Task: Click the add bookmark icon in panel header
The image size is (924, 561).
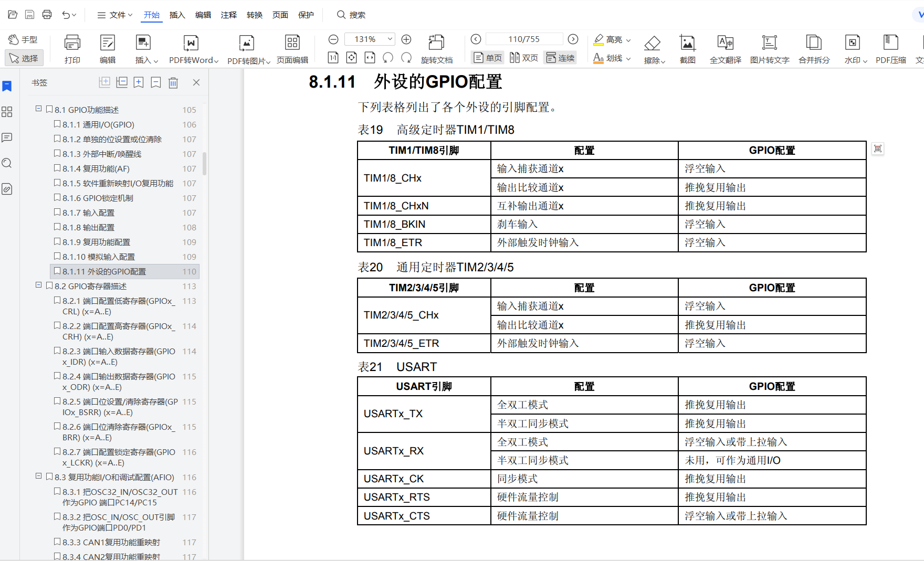Action: click(x=139, y=82)
